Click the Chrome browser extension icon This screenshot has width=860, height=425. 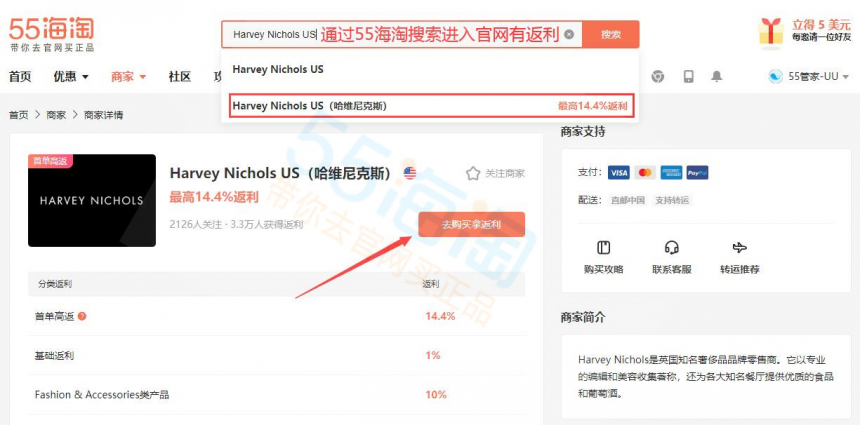tap(658, 77)
